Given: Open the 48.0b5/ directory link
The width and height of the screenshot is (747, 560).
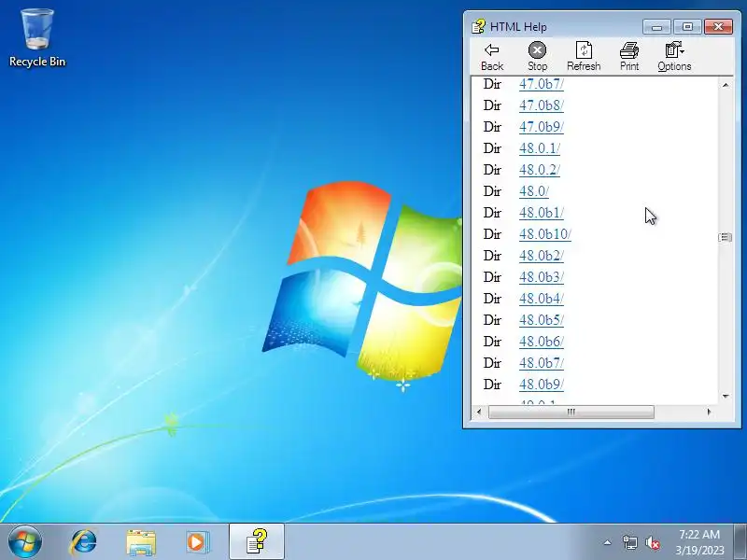Looking at the screenshot, I should [542, 319].
